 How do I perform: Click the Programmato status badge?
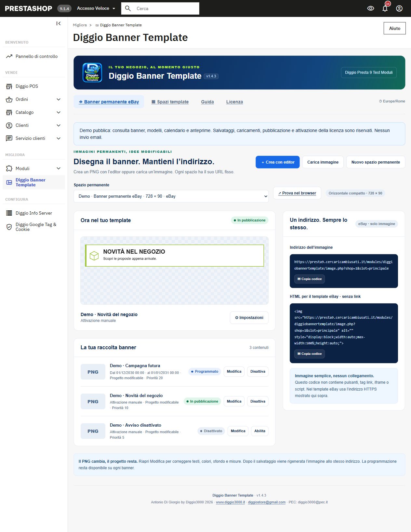tap(205, 372)
